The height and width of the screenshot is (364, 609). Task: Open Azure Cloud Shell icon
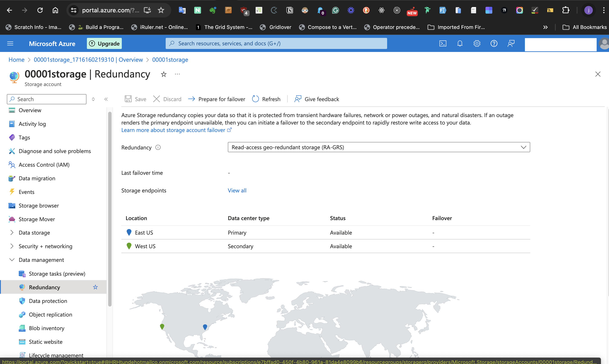click(x=443, y=43)
